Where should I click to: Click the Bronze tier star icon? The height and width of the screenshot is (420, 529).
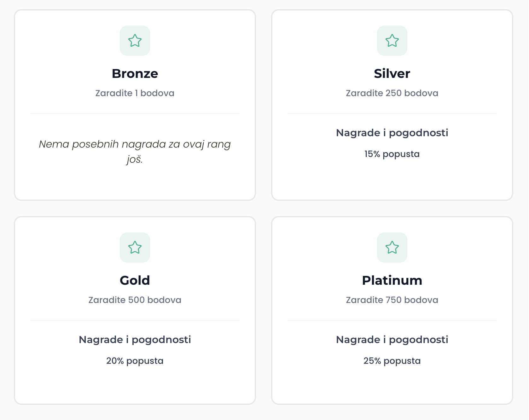(135, 41)
